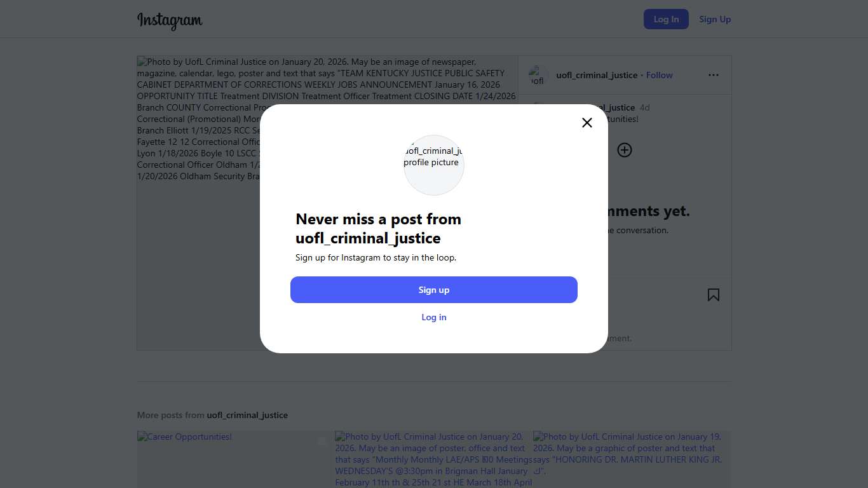Open the Monthly LAE/APS Meetings post thumbnail
This screenshot has width=868, height=488.
pos(433,459)
